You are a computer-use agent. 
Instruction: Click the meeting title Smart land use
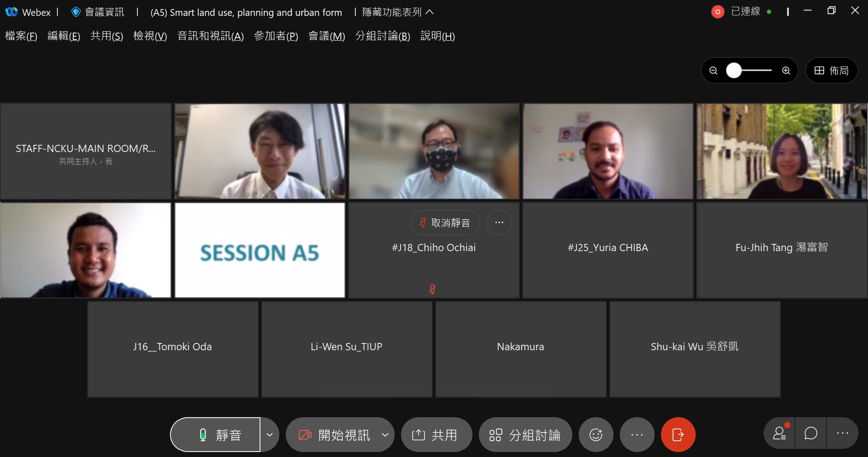(x=246, y=13)
